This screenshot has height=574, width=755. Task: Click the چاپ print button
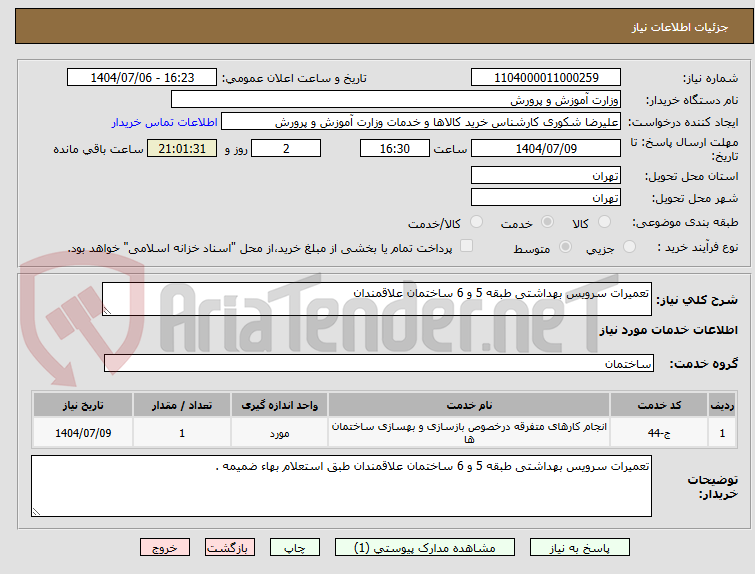(295, 548)
